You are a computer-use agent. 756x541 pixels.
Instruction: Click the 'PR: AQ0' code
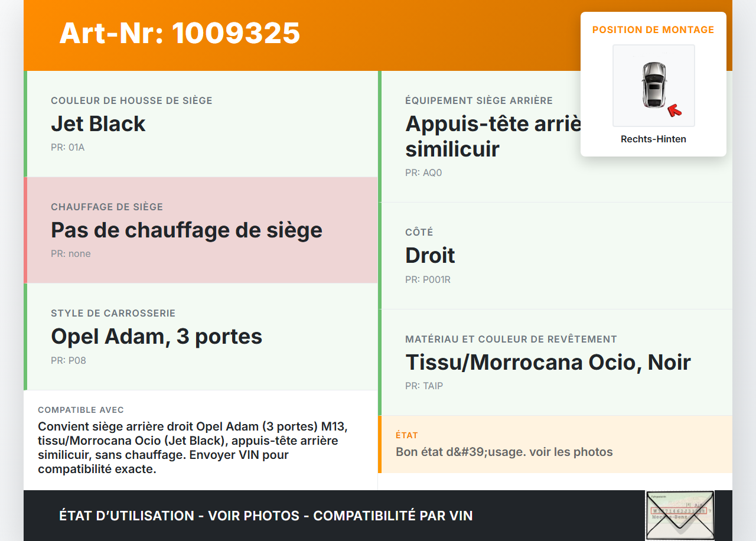tap(423, 173)
